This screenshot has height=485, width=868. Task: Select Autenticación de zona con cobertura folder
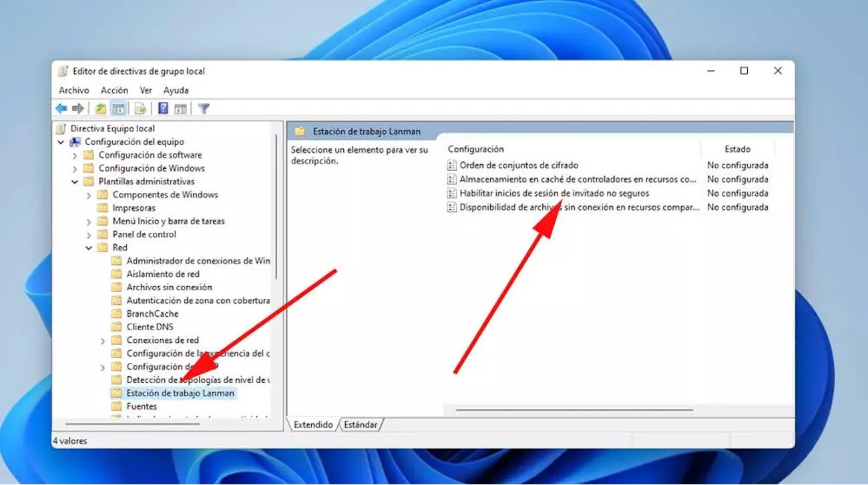(x=198, y=300)
